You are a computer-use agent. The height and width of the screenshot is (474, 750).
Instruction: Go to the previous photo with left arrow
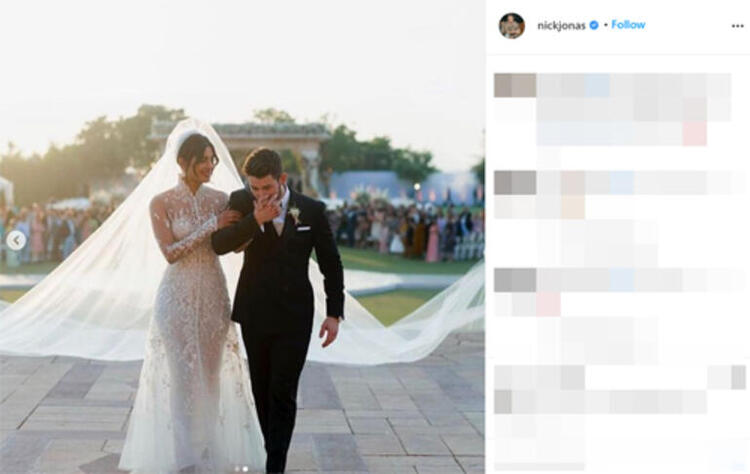coord(16,240)
